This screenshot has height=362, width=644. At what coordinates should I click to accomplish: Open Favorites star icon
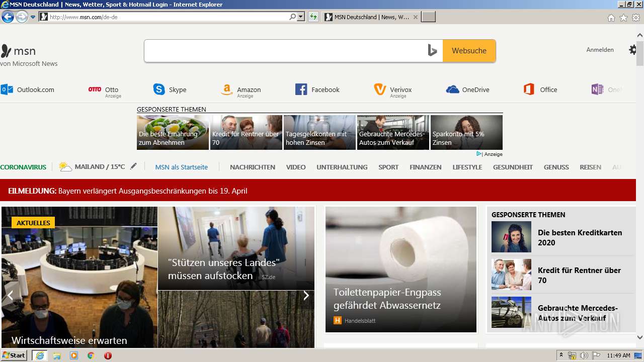[623, 18]
